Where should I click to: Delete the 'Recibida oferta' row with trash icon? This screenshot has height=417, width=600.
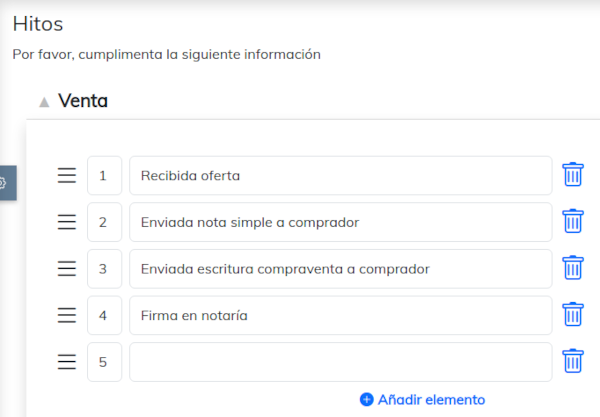pyautogui.click(x=572, y=175)
